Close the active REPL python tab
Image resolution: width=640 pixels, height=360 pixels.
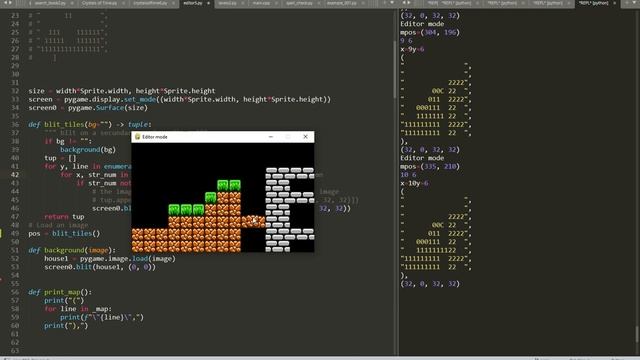point(614,3)
